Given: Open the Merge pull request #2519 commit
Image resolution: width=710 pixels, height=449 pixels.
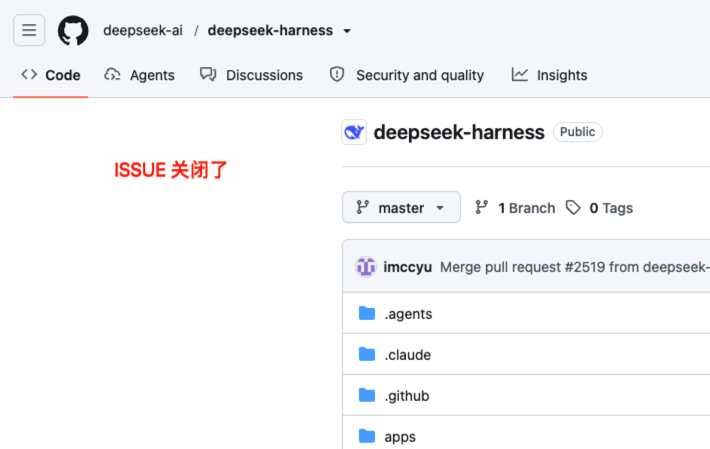Looking at the screenshot, I should [x=575, y=267].
